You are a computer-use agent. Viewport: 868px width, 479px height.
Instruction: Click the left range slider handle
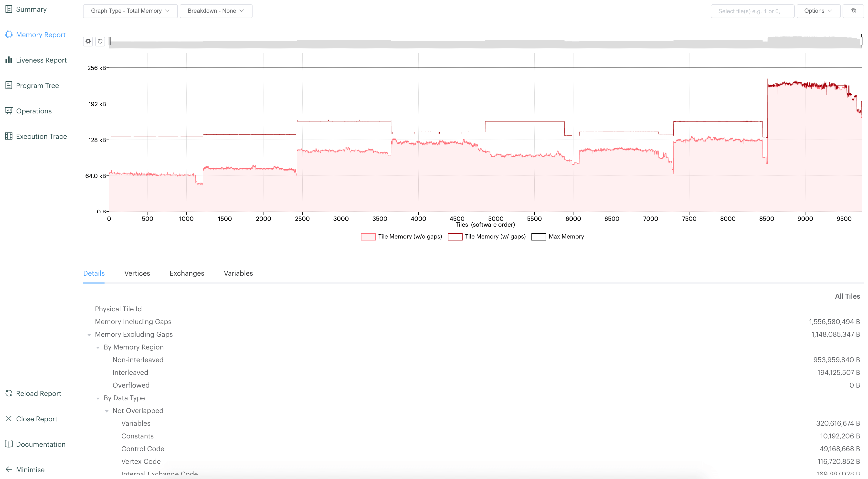coord(109,41)
